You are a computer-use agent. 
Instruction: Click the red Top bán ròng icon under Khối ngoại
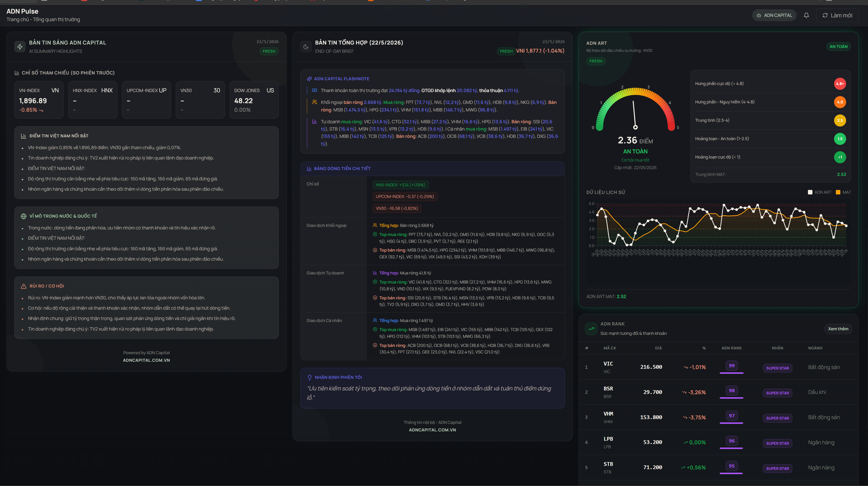click(x=375, y=250)
